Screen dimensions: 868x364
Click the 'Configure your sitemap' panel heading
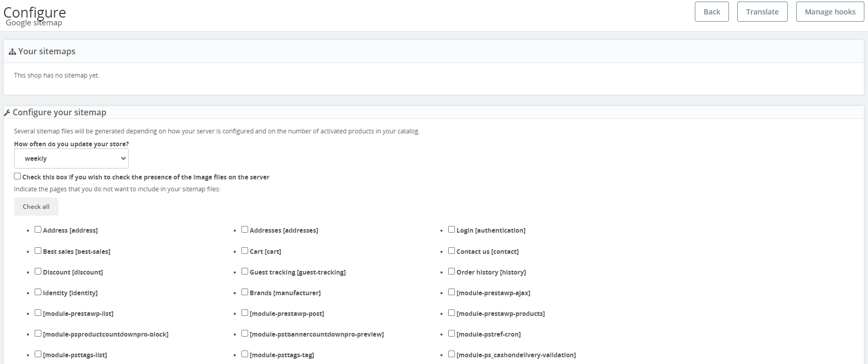point(59,113)
